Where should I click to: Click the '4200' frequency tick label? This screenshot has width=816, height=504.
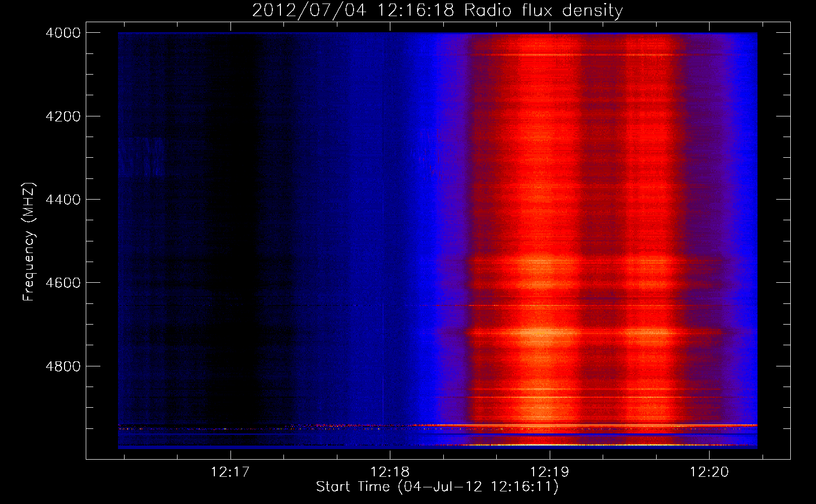click(63, 116)
